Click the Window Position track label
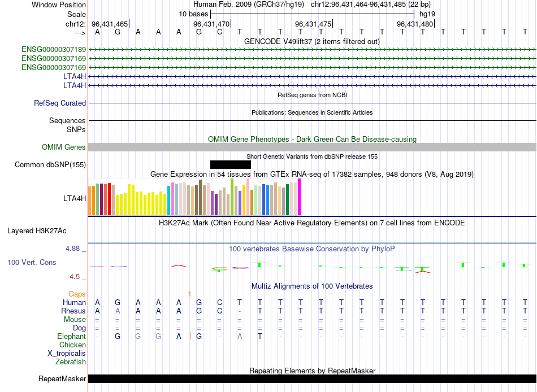 click(x=59, y=5)
